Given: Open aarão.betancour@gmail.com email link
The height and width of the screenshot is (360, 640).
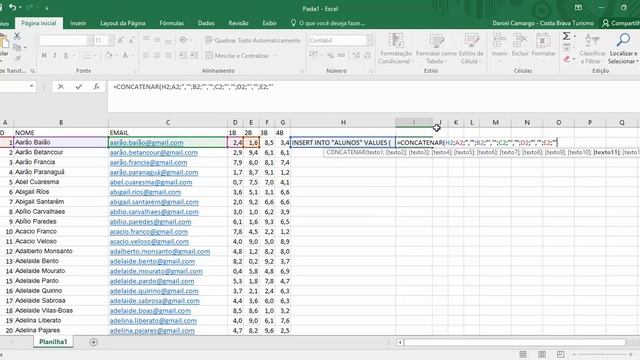Looking at the screenshot, I should tap(153, 152).
